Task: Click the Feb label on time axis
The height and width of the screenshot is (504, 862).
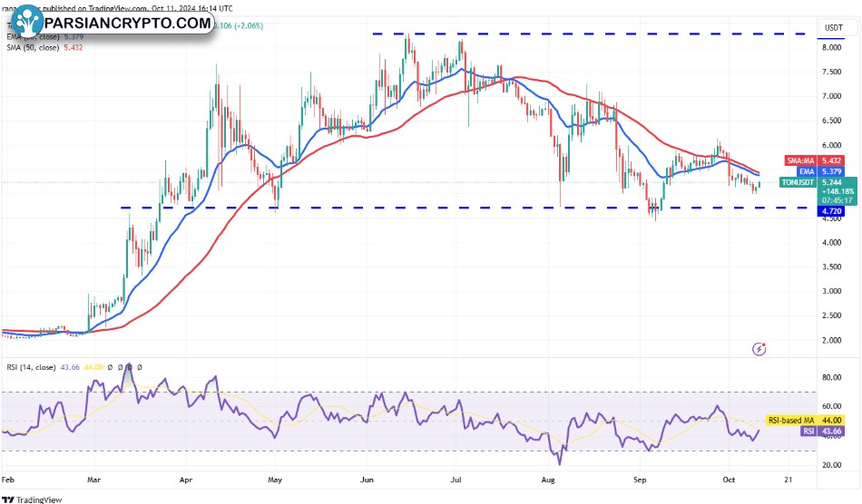Action: click(x=7, y=480)
